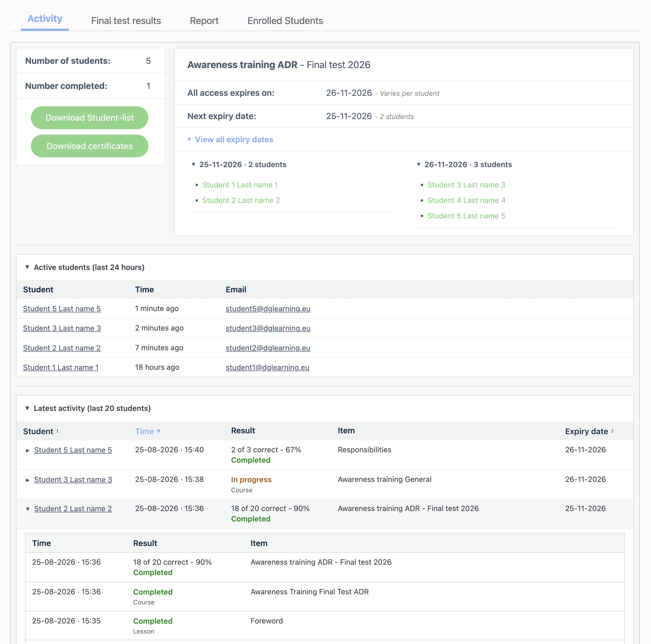Open Student 3 Last name 3 in Latest activity
651x644 pixels.
(73, 480)
